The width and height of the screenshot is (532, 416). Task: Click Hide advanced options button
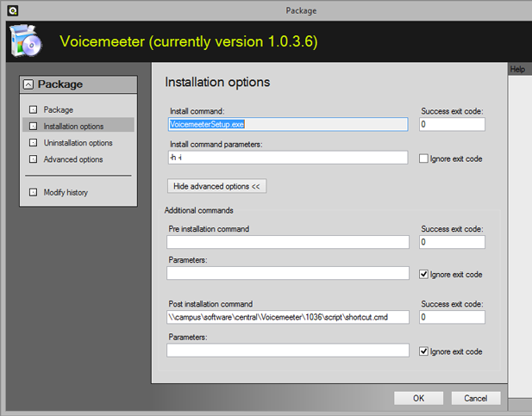point(216,186)
